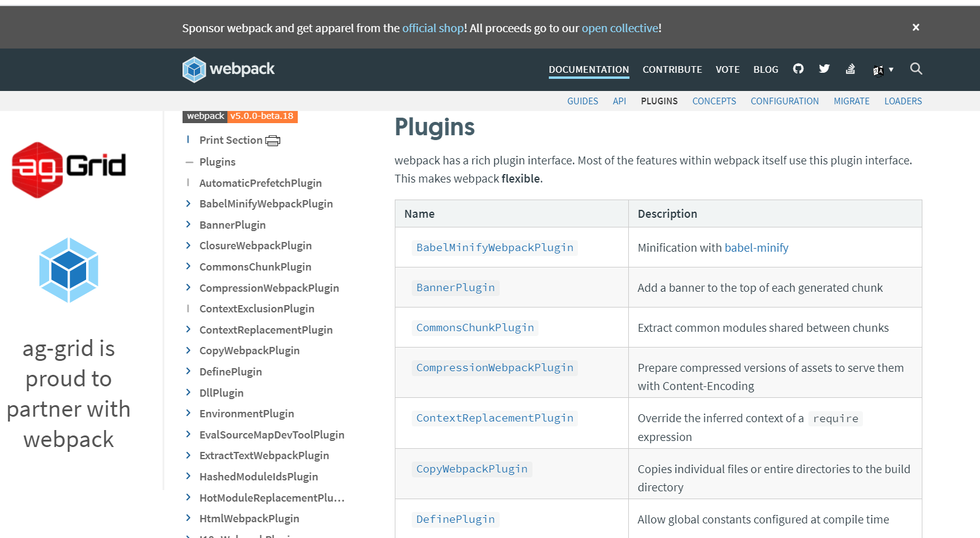Expand BabelMinifyWebpackPlugin chevron in sidebar

pyautogui.click(x=188, y=204)
